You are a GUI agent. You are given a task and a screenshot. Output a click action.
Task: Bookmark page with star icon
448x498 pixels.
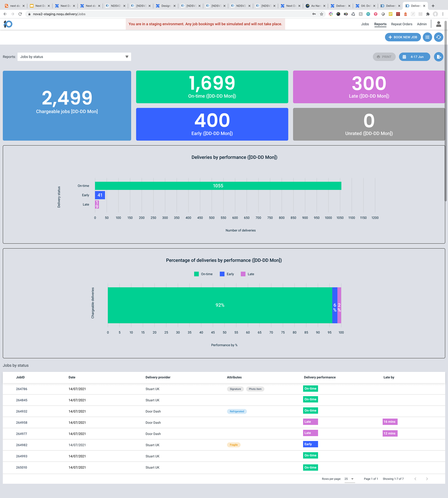322,14
